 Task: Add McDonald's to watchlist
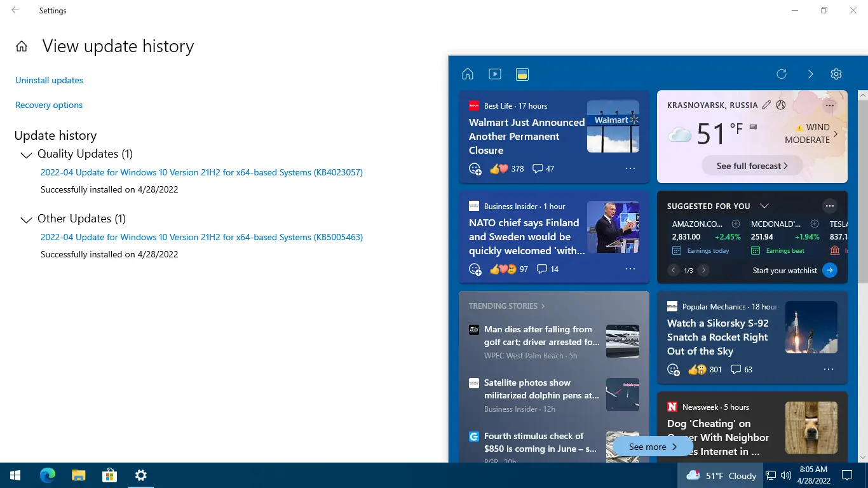click(815, 224)
